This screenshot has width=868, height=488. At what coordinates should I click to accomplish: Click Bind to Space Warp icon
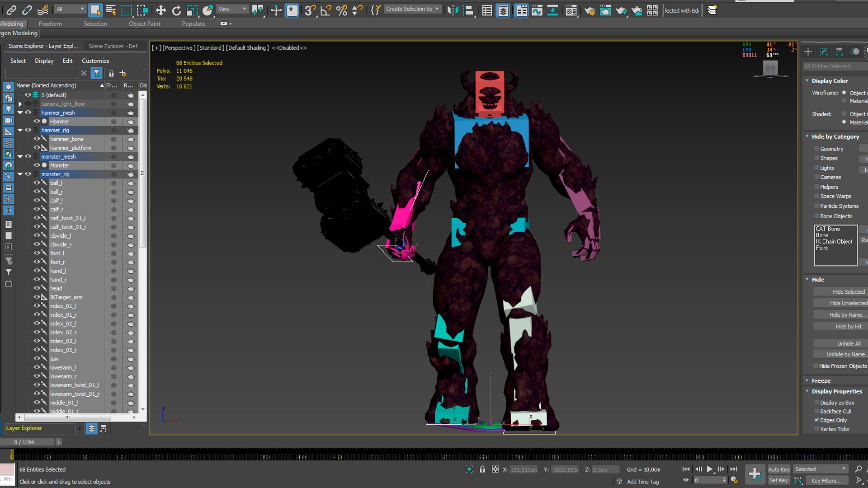click(x=43, y=9)
